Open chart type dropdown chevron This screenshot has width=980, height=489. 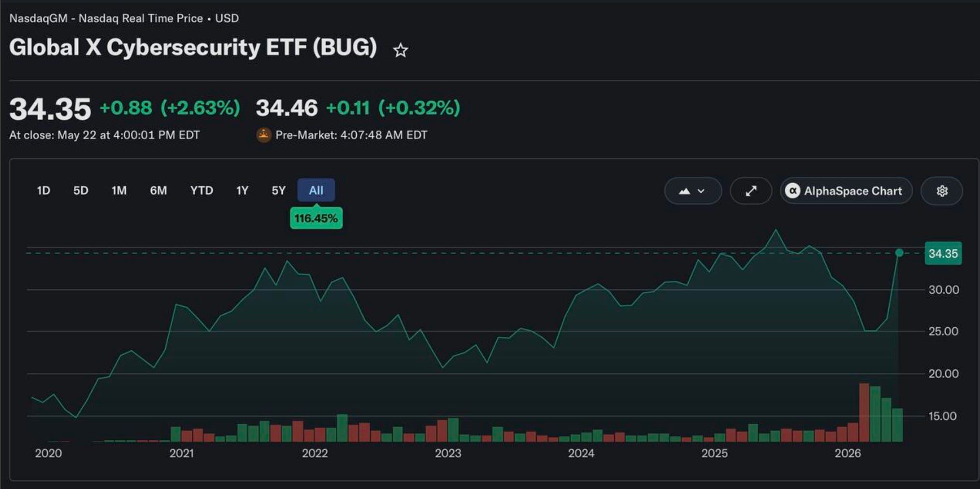701,191
